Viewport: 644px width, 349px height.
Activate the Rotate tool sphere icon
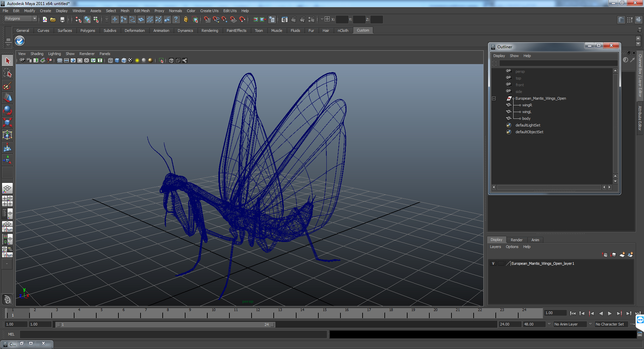click(x=7, y=110)
